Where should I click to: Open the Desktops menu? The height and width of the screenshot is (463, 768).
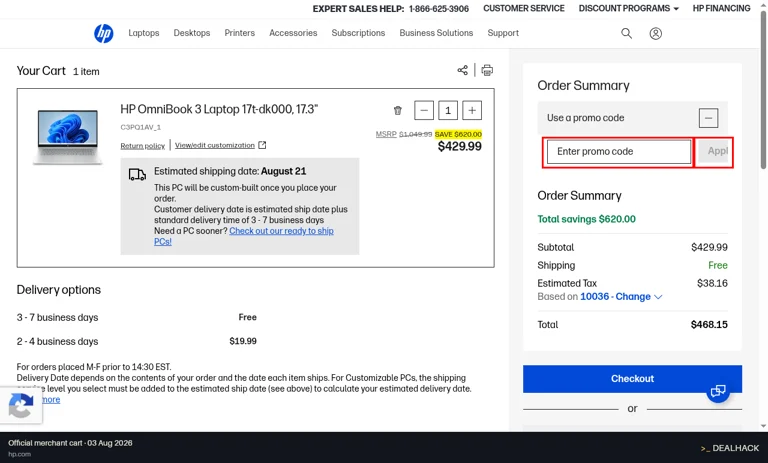(x=192, y=33)
